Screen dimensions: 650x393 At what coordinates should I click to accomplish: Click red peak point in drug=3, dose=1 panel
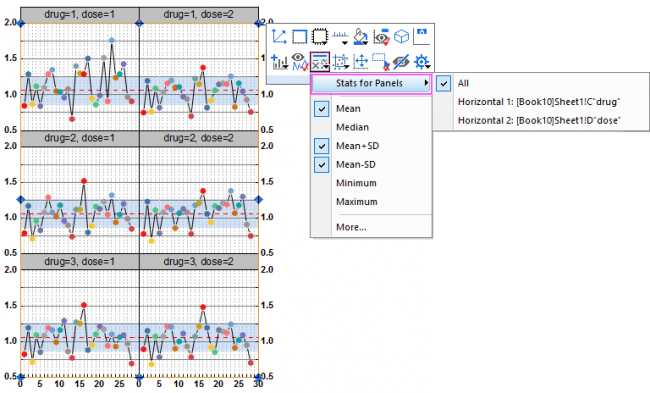pos(84,305)
